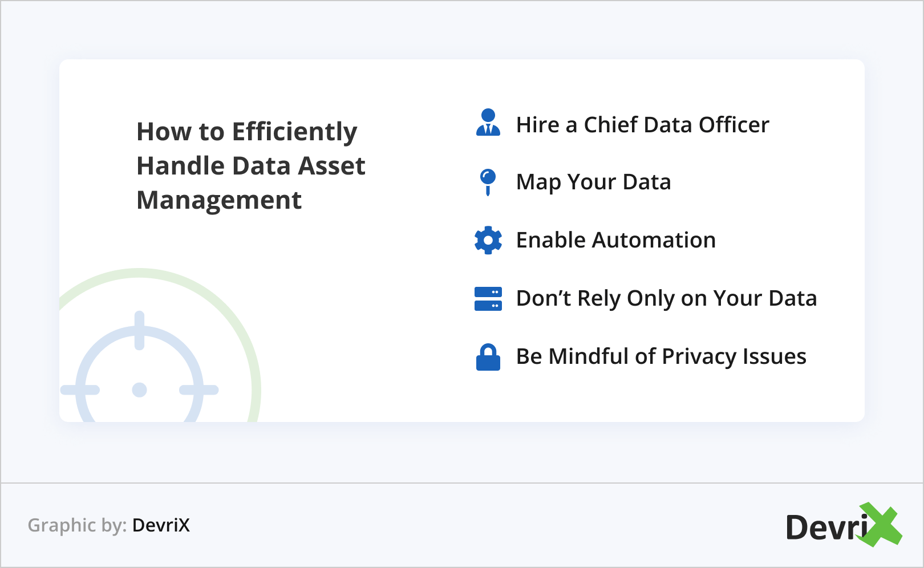Select "Don't Rely Only on Your Data" text
This screenshot has height=568, width=924.
coord(666,298)
